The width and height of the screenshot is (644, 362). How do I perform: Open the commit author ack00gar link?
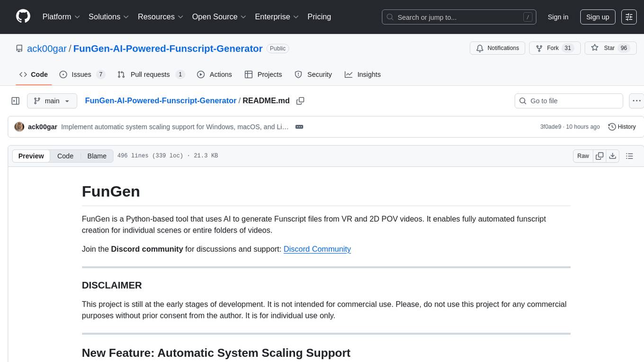click(43, 127)
